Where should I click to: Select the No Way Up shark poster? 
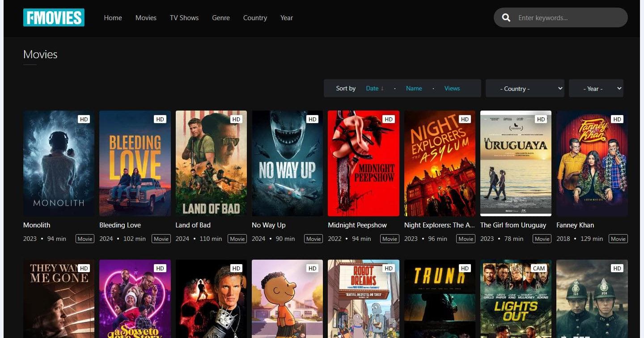(287, 163)
